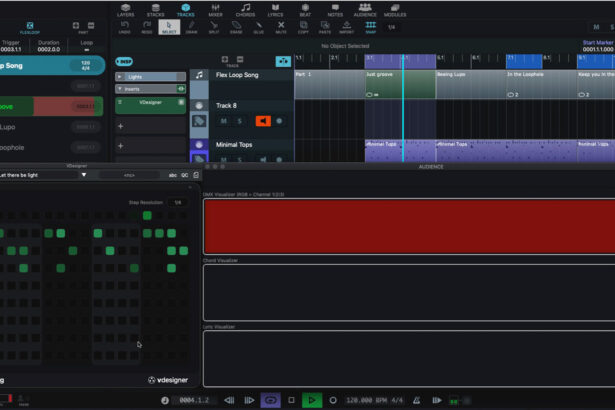Select the Part 1 clip

point(329,84)
